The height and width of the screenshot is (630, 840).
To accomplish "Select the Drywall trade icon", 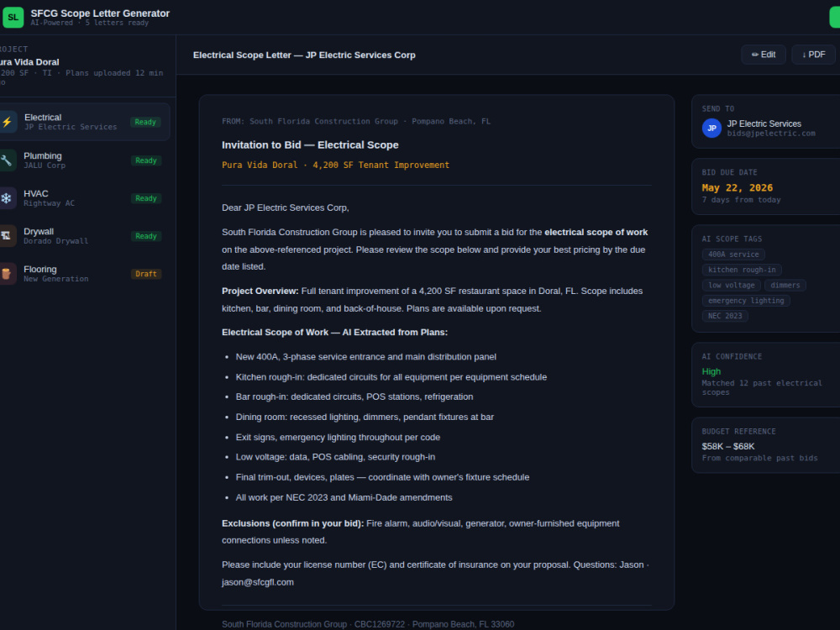I will [x=7, y=236].
